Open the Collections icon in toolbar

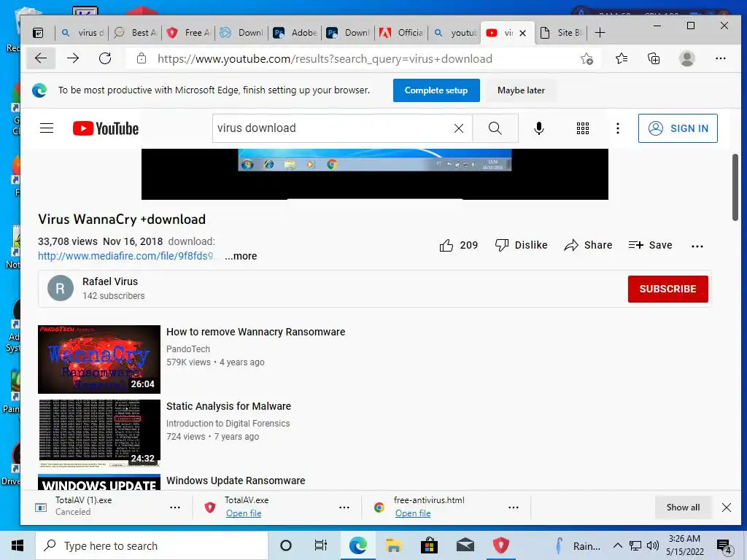[x=654, y=58]
